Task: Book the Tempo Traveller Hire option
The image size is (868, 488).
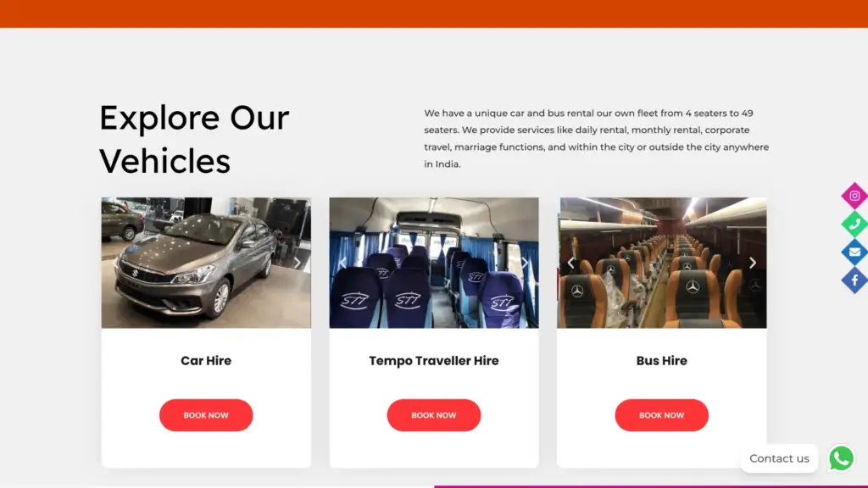Action: point(433,415)
